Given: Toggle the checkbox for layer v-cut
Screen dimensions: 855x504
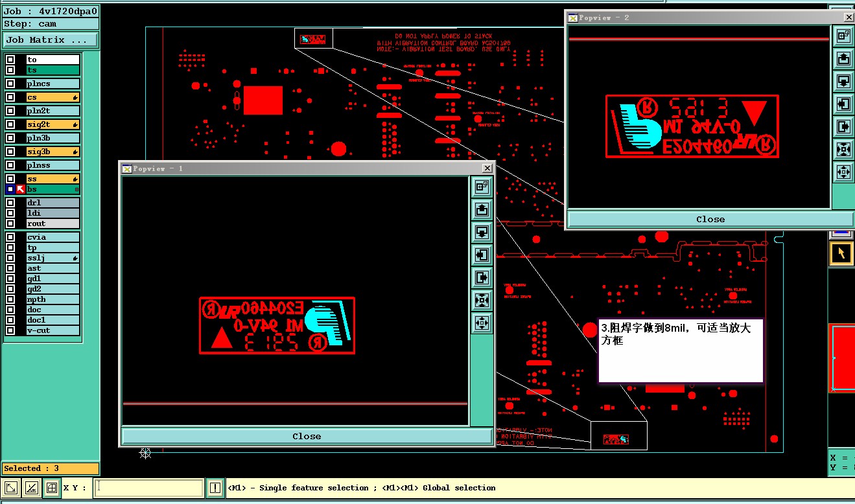Looking at the screenshot, I should pos(10,330).
